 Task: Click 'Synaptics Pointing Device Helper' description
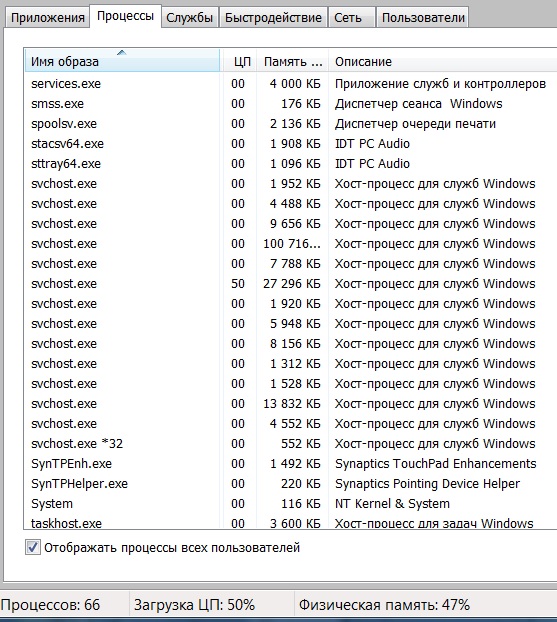tap(427, 484)
